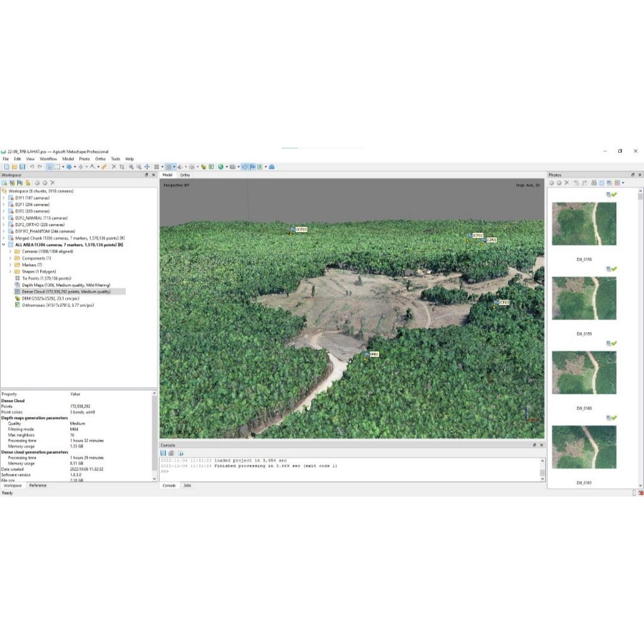The height and width of the screenshot is (644, 644).
Task: Toggle Show Markers flag in toolbar
Action: [x=252, y=167]
